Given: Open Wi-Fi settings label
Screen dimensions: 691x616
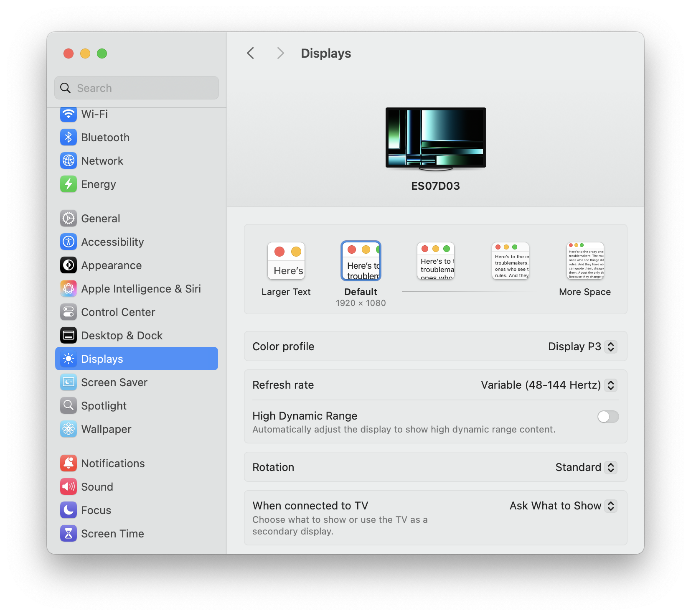Looking at the screenshot, I should point(94,114).
